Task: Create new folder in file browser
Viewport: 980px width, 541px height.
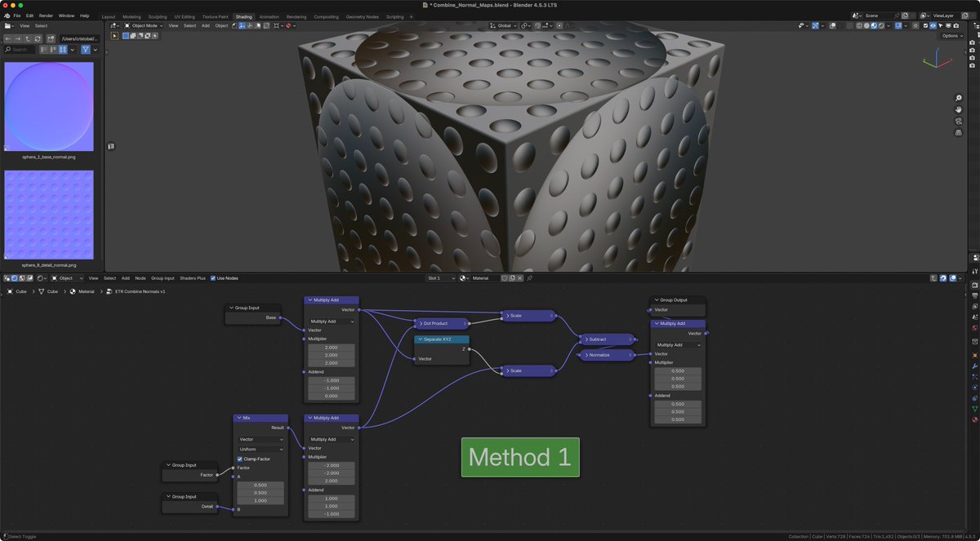Action: 51,38
